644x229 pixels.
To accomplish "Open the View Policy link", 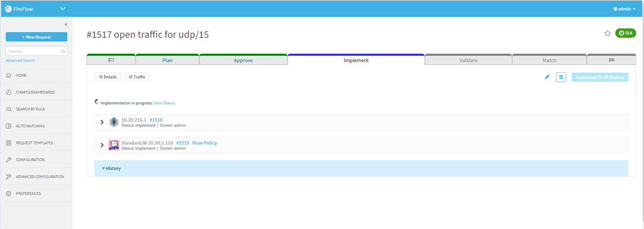I will click(x=205, y=143).
